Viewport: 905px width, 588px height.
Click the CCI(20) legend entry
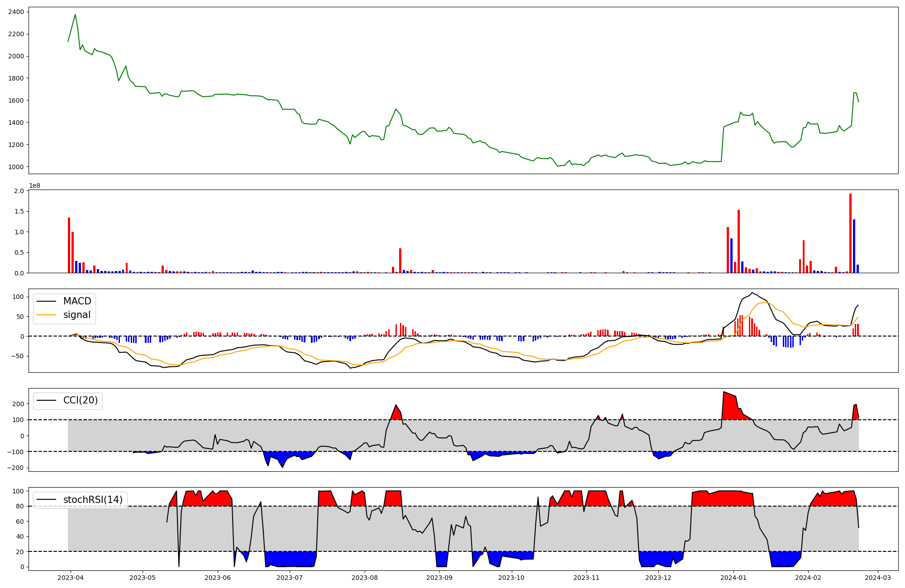80,400
